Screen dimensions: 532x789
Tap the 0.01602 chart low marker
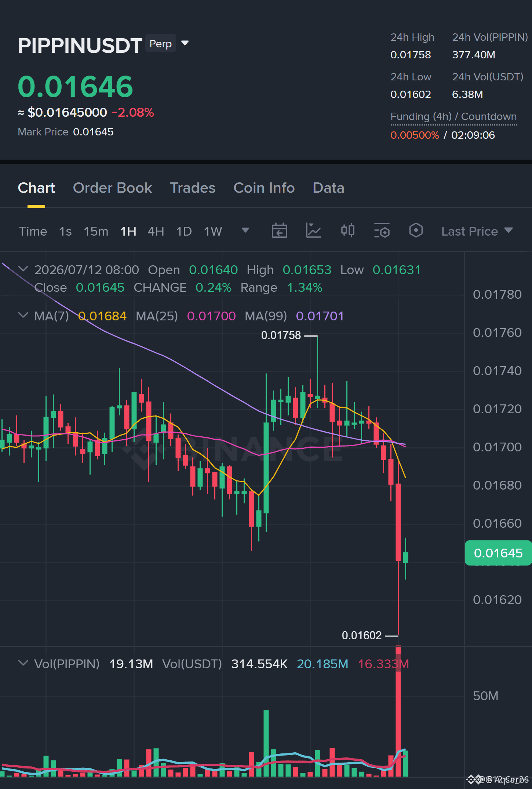pyautogui.click(x=362, y=635)
